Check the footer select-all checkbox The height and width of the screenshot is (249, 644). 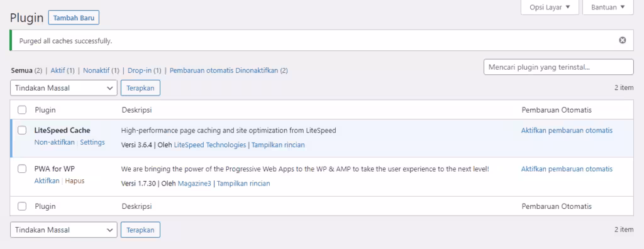22,206
